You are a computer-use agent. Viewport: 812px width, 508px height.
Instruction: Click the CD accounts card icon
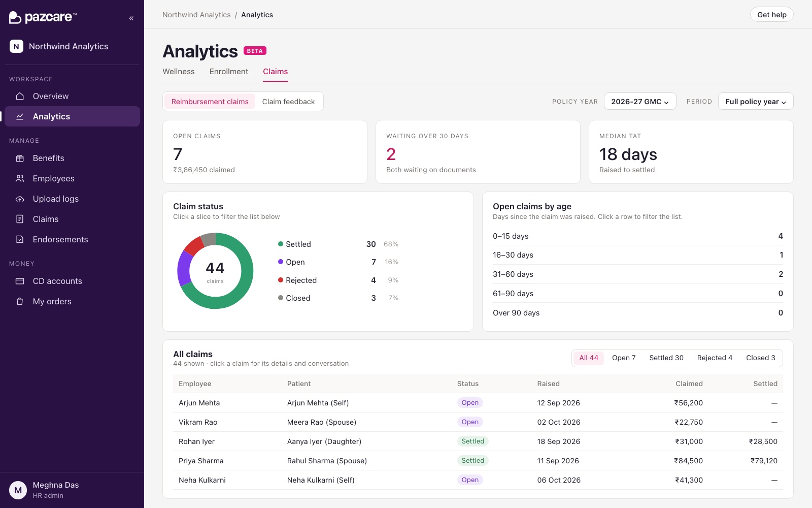tap(20, 281)
